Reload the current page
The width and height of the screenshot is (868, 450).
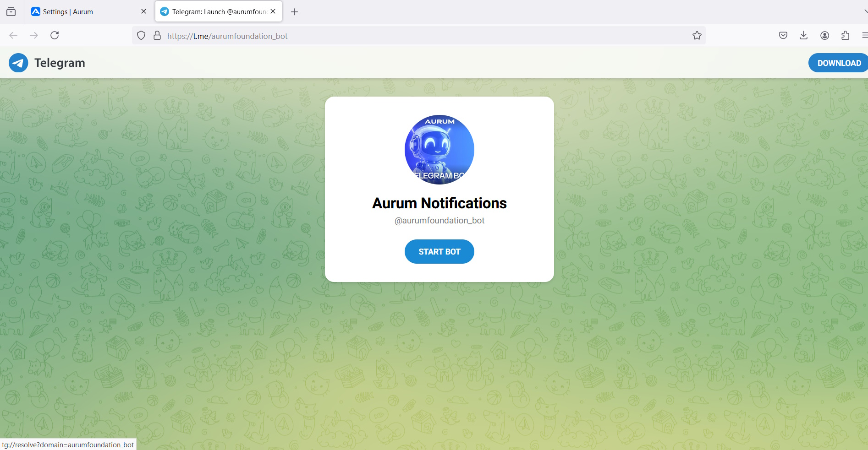coord(55,35)
